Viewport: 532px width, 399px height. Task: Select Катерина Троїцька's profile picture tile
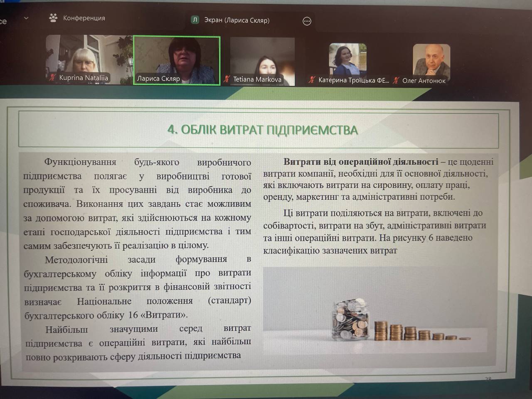point(347,59)
